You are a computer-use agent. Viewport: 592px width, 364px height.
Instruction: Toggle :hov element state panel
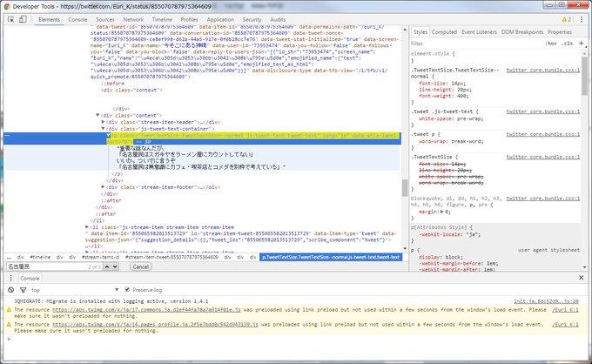click(551, 44)
